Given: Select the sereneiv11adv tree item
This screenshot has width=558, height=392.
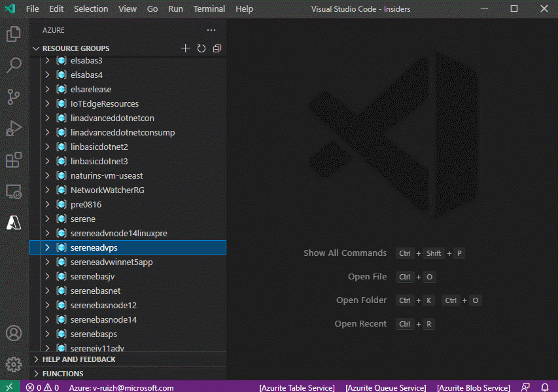Looking at the screenshot, I should click(128, 347).
